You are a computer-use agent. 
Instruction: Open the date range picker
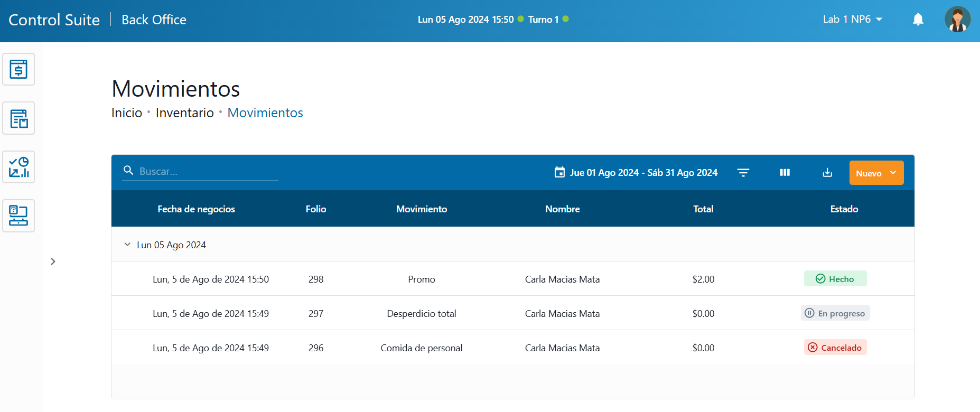click(x=636, y=173)
